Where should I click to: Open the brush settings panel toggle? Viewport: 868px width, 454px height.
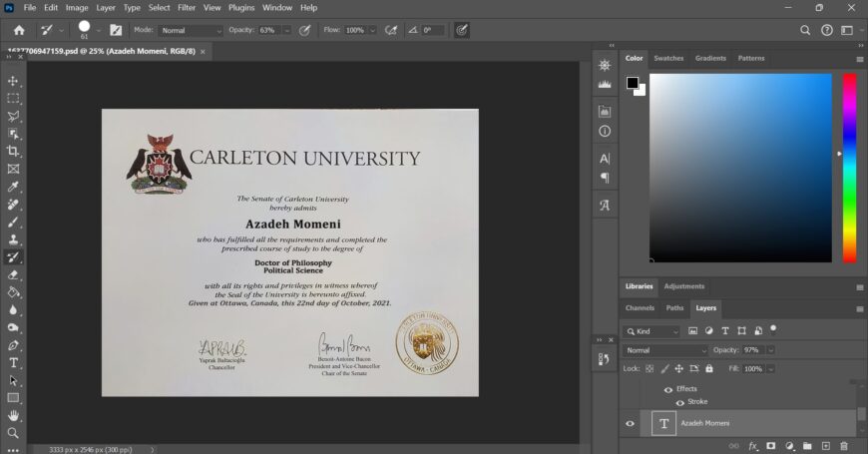[x=116, y=31]
